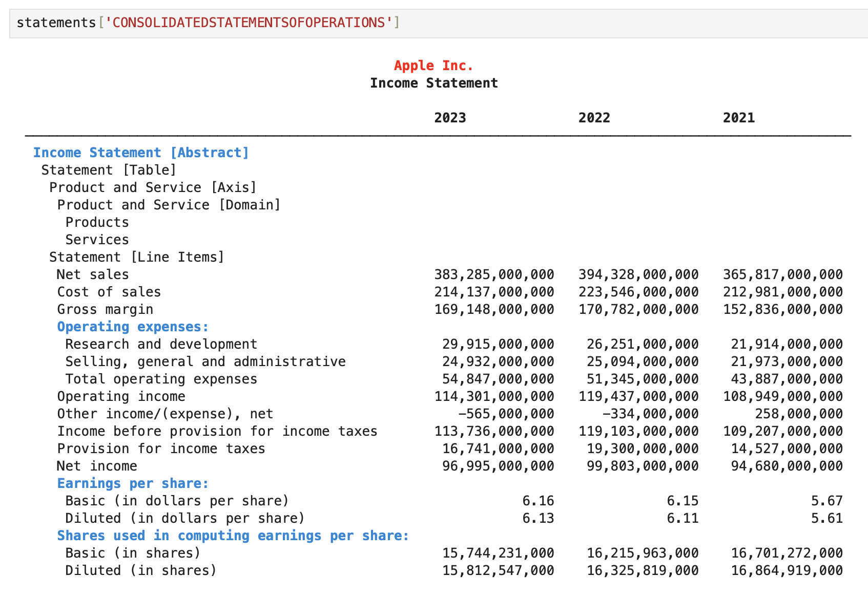Select pre-tax income 2023 value 113,736,000,000
This screenshot has height=597, width=868.
click(494, 431)
